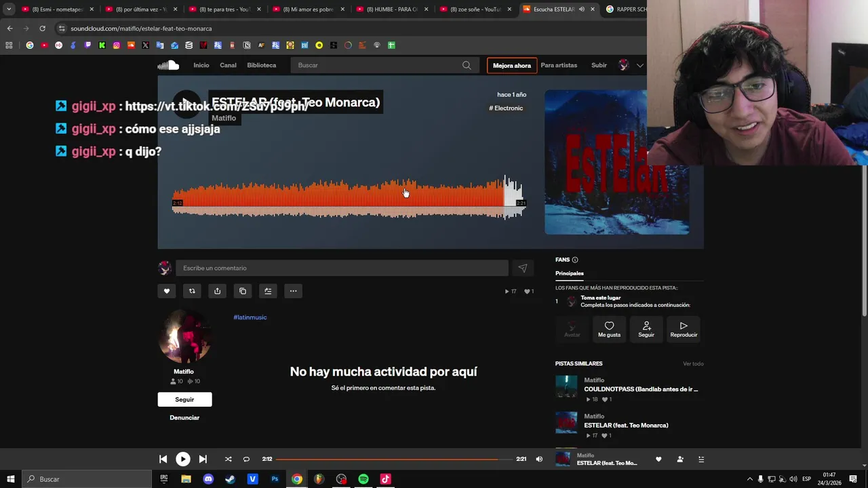Screen dimensions: 868x488
Task: Copy the track link with the copy icon
Action: point(243,291)
